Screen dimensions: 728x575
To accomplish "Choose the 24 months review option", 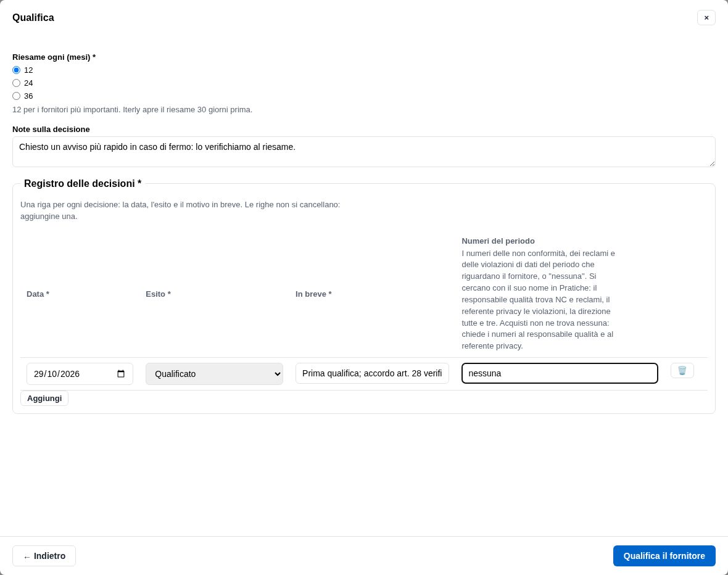I will click(16, 83).
